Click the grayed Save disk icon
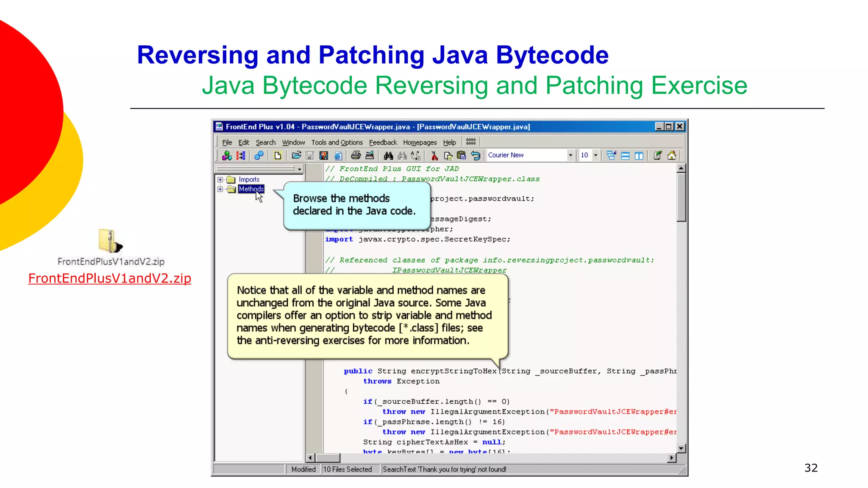The image size is (868, 488). 310,155
